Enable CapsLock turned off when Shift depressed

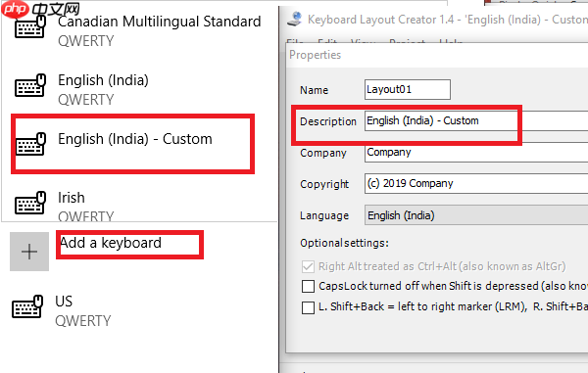tap(308, 287)
